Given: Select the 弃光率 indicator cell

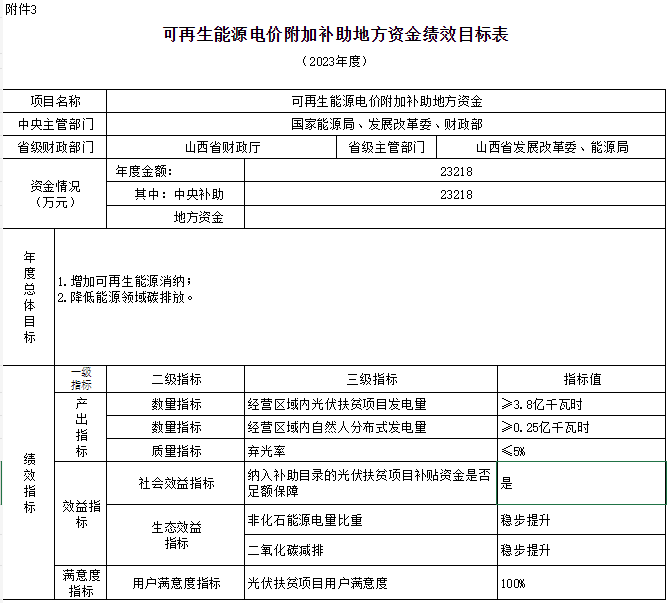Looking at the screenshot, I should (371, 451).
